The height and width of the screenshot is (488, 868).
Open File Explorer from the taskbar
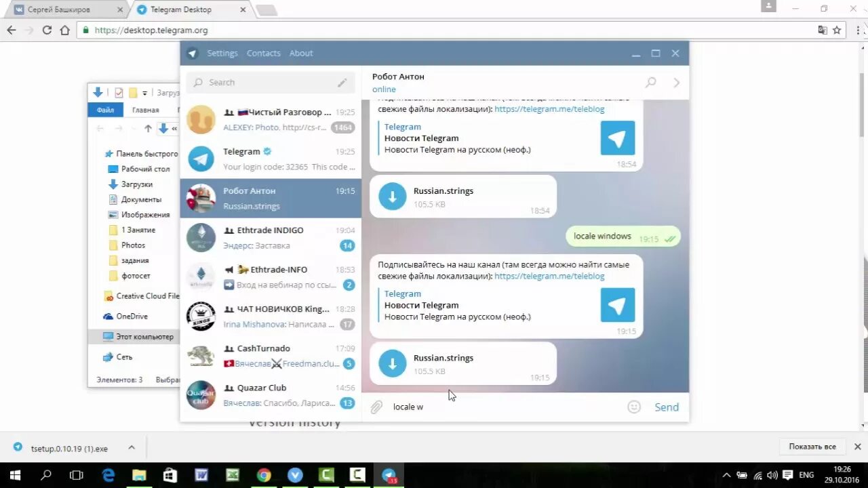[x=139, y=475]
